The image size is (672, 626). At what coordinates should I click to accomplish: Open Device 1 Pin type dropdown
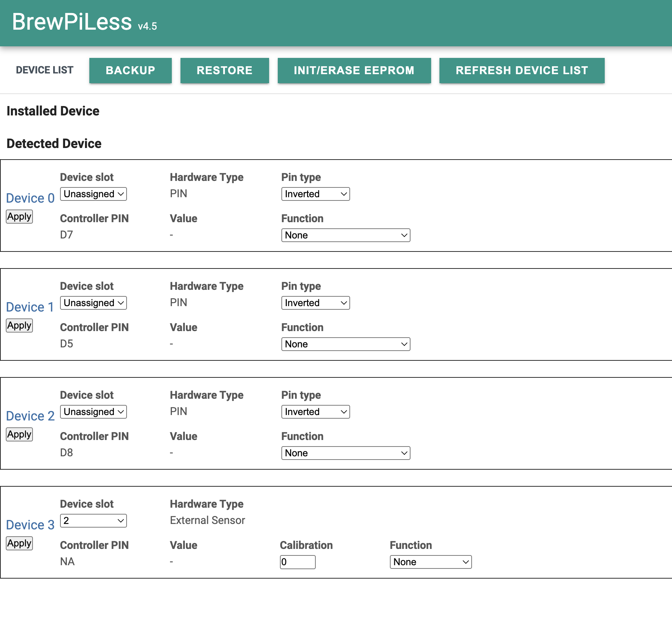(315, 303)
